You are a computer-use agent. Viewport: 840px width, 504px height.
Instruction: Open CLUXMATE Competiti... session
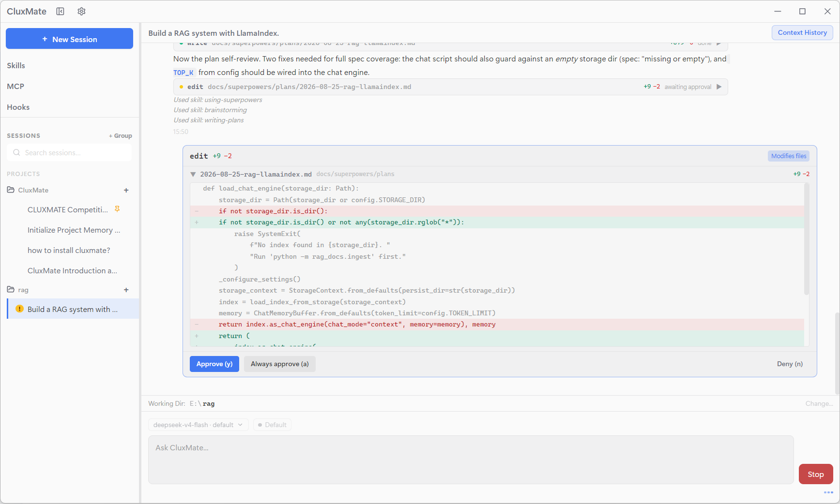(68, 209)
